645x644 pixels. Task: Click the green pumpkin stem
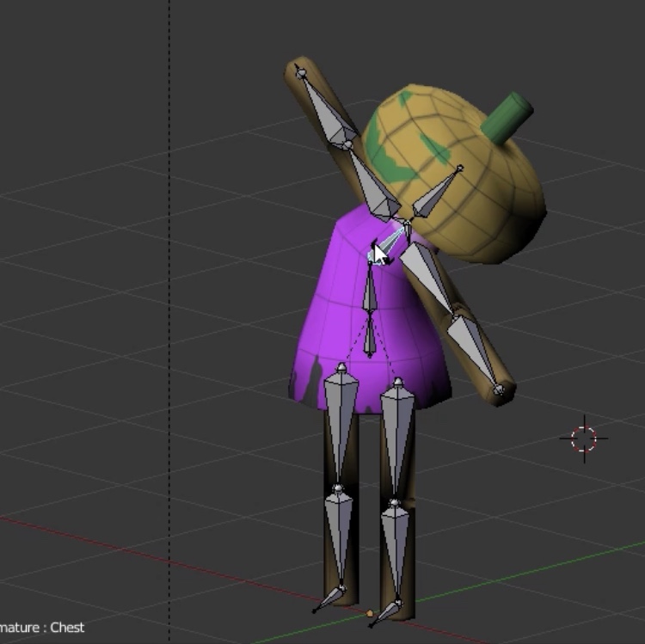click(506, 119)
